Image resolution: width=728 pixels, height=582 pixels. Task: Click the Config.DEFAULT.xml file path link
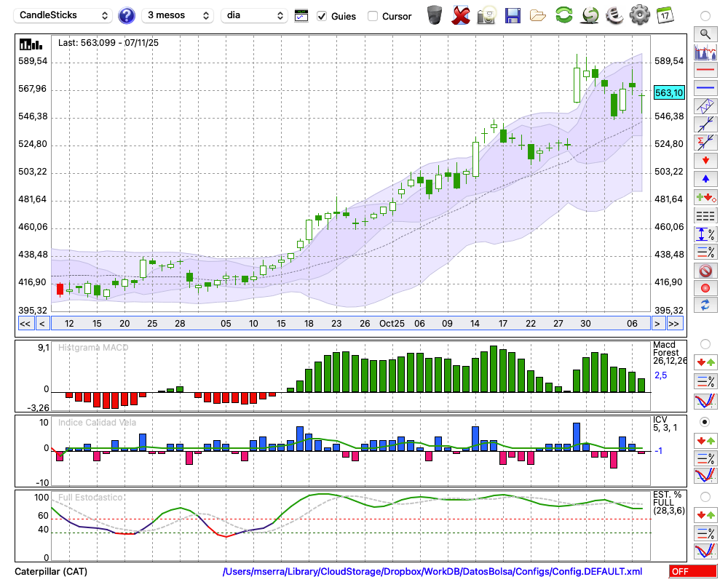pyautogui.click(x=432, y=572)
